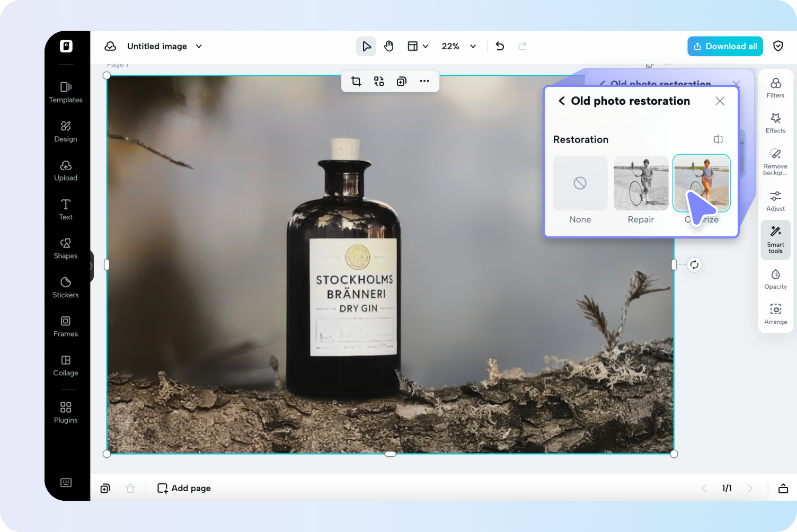Open the Filters panel
The width and height of the screenshot is (797, 532).
point(776,88)
